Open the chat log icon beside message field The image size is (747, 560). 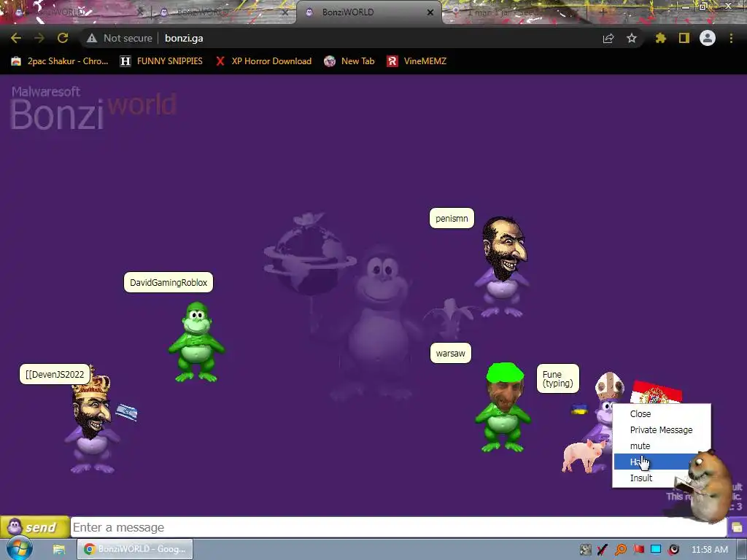point(737,527)
